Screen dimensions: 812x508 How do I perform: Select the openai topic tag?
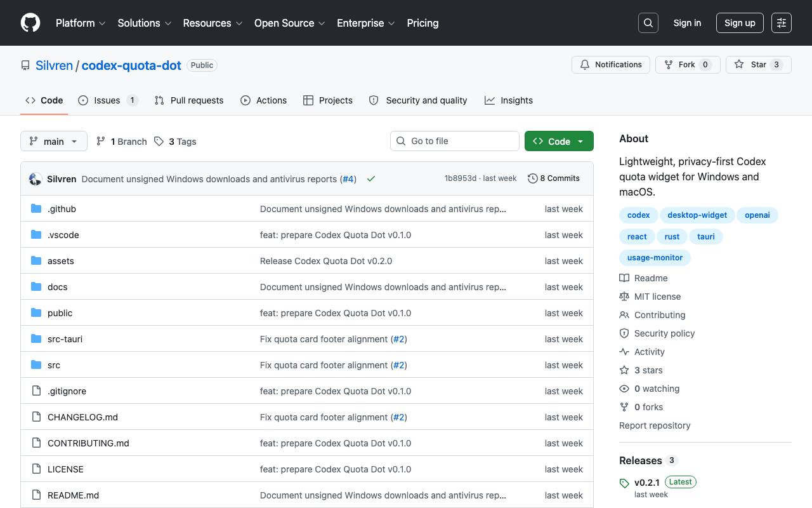757,215
